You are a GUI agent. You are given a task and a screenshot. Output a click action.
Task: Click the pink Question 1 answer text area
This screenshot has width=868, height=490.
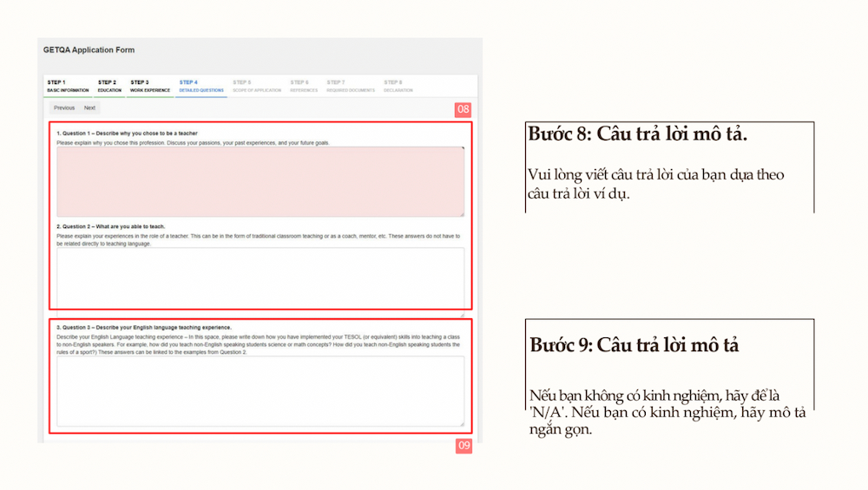pos(260,181)
